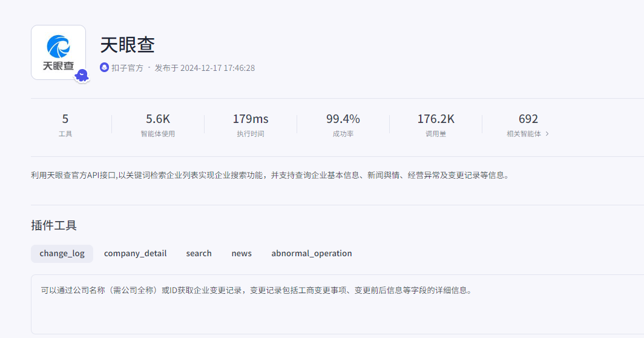The image size is (644, 338).
Task: Click the 5.6K agent usage value
Action: (x=158, y=119)
